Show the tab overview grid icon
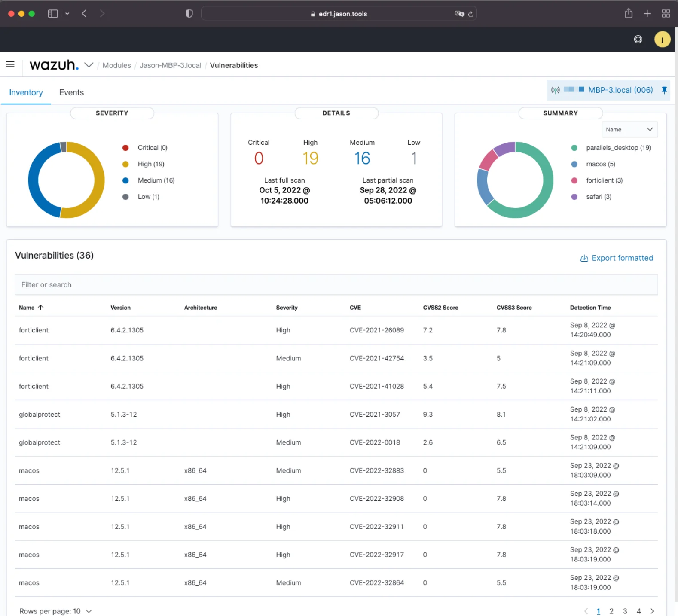Viewport: 678px width, 616px height. [666, 14]
